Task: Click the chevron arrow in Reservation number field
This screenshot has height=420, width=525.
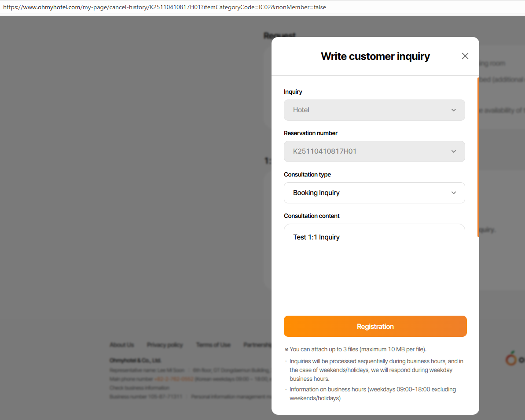Action: coord(454,151)
